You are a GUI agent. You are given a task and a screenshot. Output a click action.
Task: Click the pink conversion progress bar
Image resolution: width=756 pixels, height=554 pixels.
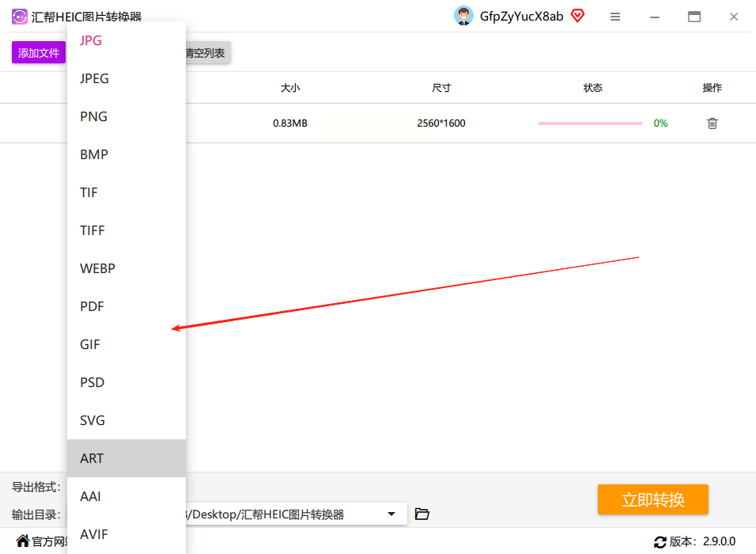tap(590, 123)
